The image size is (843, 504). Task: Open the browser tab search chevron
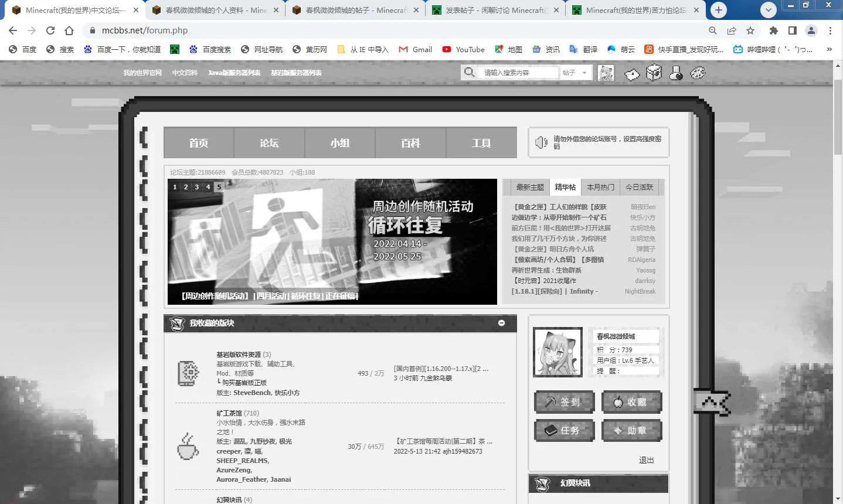(x=767, y=10)
